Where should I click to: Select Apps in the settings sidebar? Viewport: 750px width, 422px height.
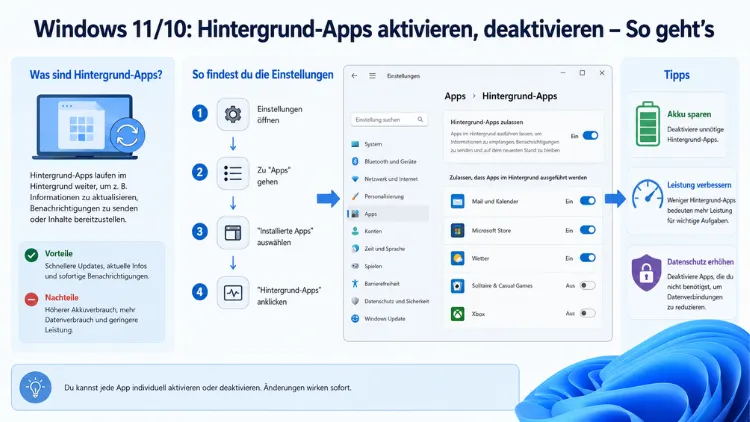388,214
